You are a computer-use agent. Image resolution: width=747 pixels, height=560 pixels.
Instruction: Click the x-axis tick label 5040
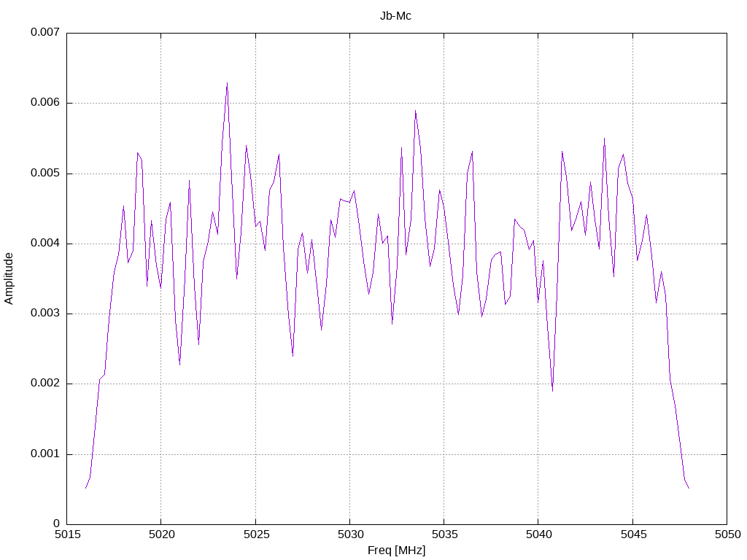click(539, 534)
